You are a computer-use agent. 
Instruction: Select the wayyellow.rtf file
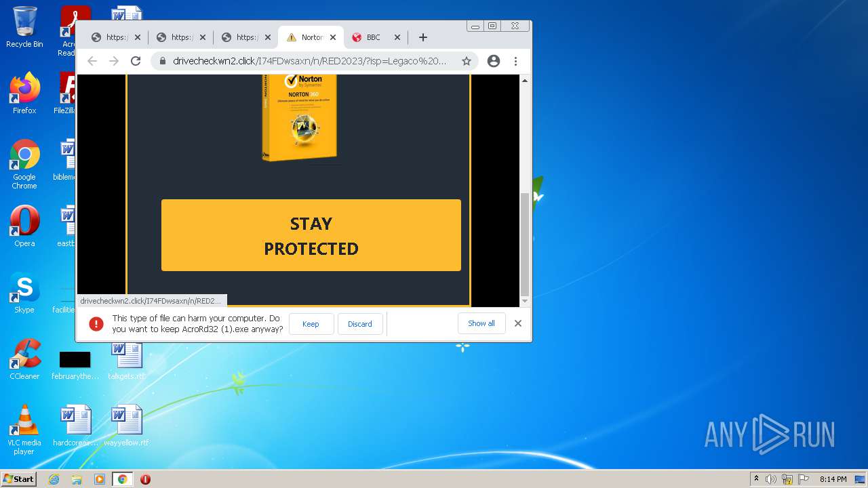point(126,426)
